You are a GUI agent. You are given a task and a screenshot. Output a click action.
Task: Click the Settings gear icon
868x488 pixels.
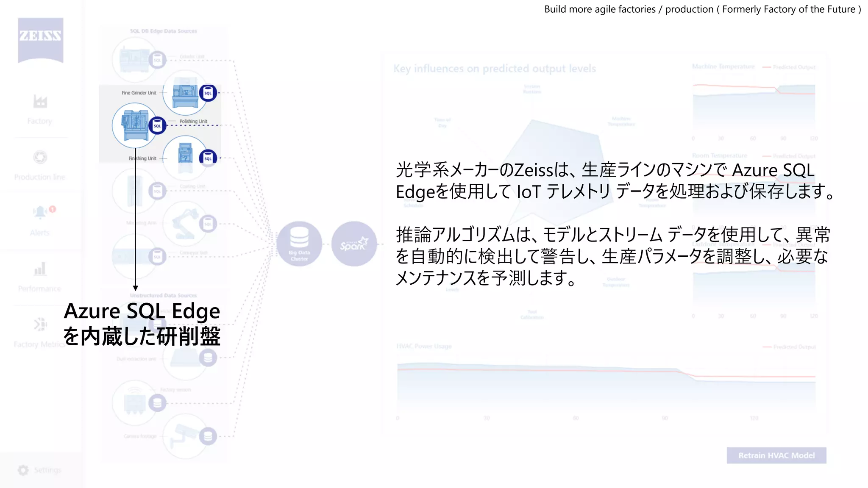23,470
